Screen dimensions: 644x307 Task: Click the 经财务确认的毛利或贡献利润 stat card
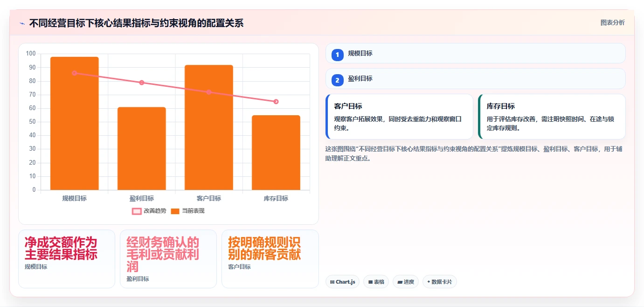pyautogui.click(x=168, y=259)
